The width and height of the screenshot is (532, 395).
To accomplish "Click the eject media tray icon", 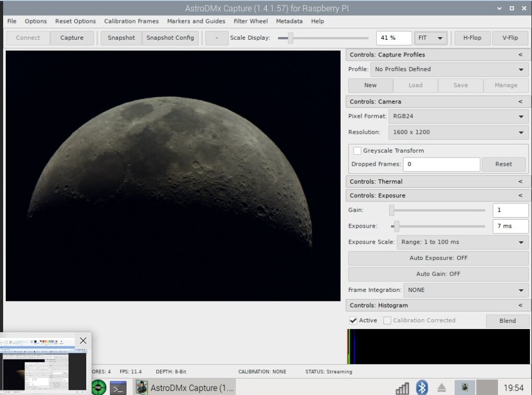I will [x=442, y=388].
